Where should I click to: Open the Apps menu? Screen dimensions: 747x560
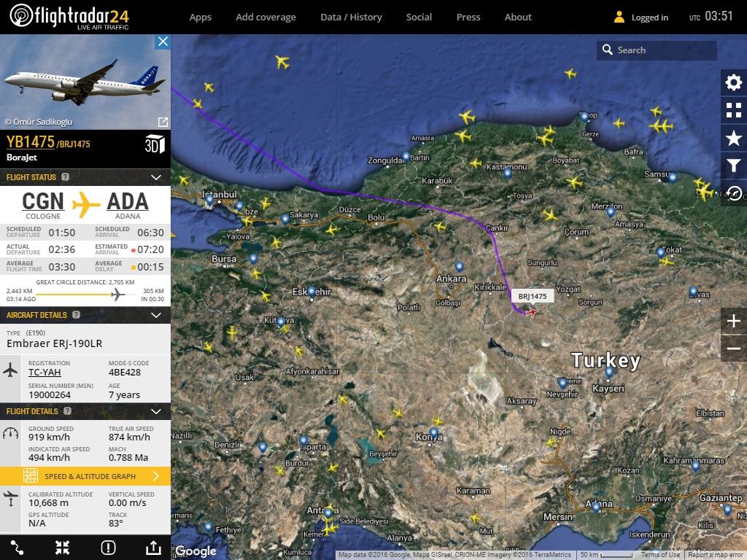pos(200,17)
